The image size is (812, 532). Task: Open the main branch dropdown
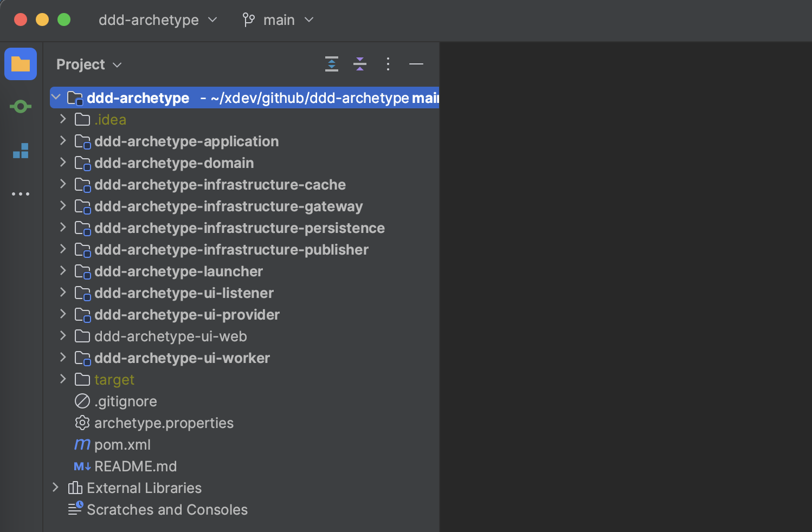(278, 20)
